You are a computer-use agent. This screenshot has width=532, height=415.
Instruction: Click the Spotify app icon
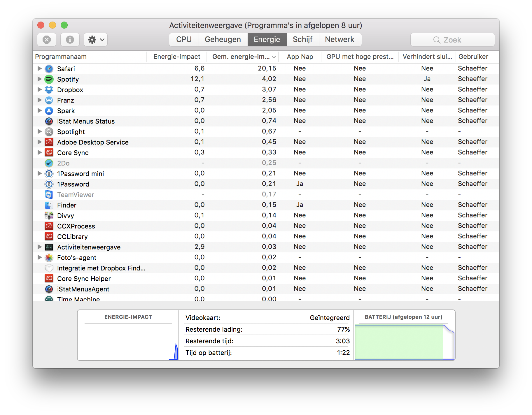tap(49, 79)
